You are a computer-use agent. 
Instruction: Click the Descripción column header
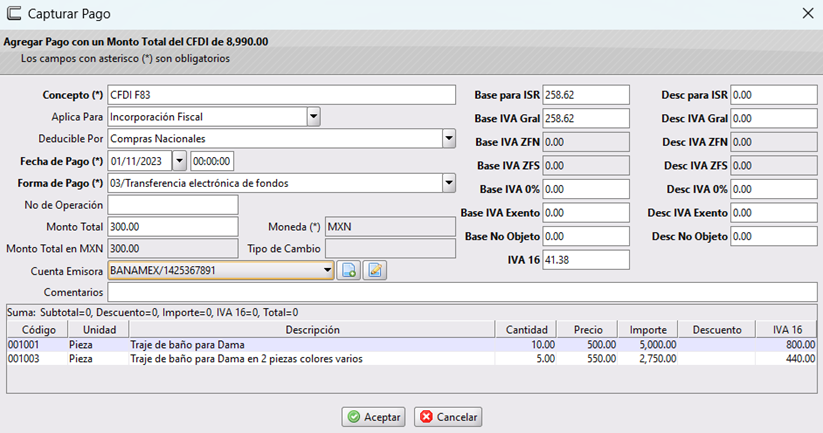coord(312,330)
